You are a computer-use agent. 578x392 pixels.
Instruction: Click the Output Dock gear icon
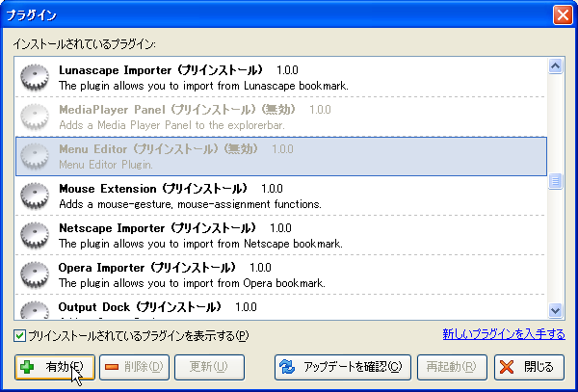35,310
